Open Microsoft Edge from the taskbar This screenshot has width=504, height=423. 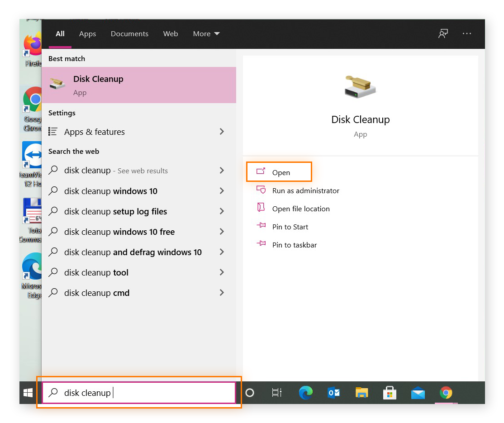coord(305,393)
